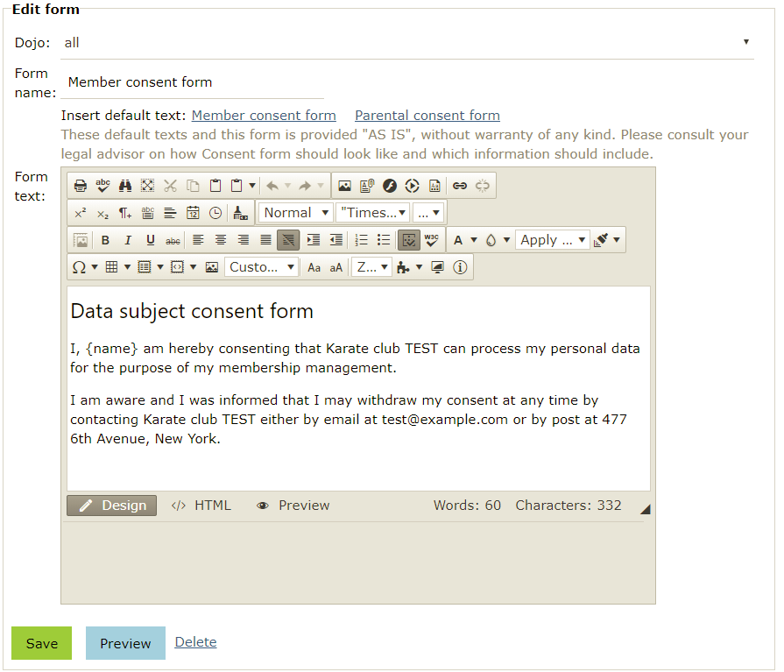Click the Print icon in editor toolbar
Image resolution: width=784 pixels, height=672 pixels.
click(80, 186)
